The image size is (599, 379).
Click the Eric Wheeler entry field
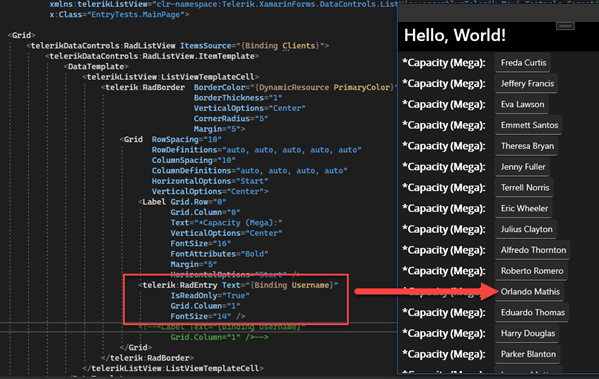click(x=524, y=209)
